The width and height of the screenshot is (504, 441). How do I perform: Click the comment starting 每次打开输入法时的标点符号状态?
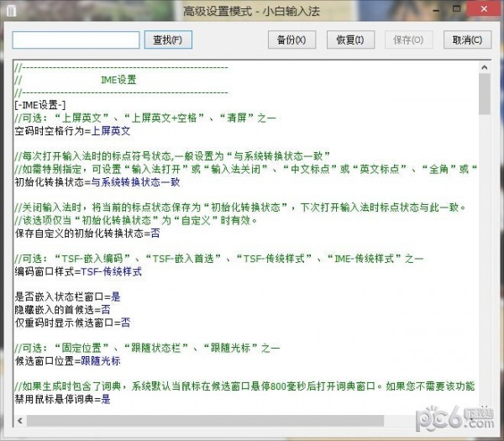[x=172, y=156]
